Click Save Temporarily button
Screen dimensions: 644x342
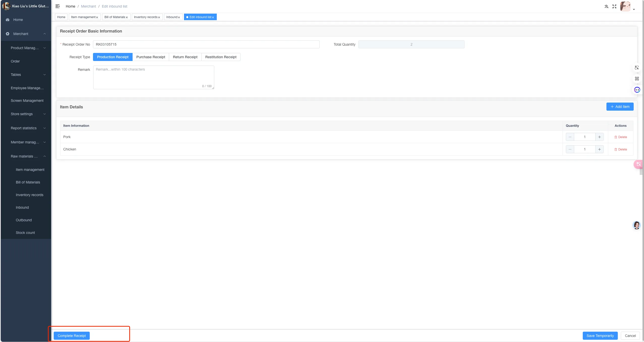(x=600, y=336)
